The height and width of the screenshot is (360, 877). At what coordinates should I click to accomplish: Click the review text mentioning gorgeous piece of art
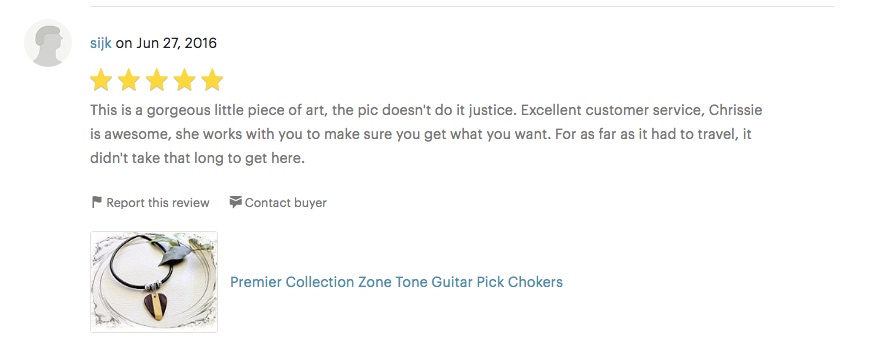(x=426, y=110)
